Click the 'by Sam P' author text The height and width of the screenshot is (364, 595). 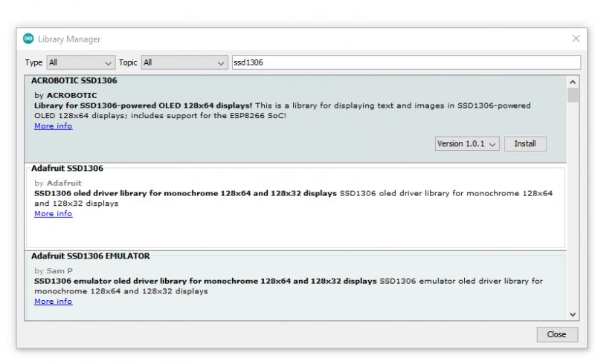[54, 270]
